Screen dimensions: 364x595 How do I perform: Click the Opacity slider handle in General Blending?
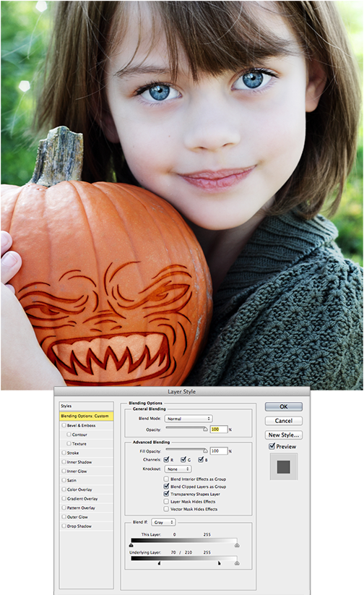tap(206, 429)
